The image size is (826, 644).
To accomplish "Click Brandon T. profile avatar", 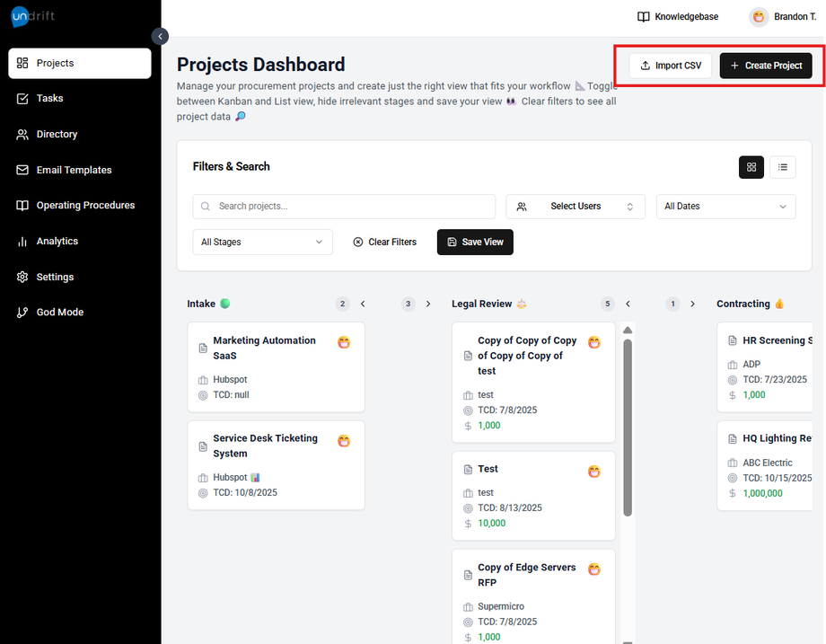I will pyautogui.click(x=760, y=17).
